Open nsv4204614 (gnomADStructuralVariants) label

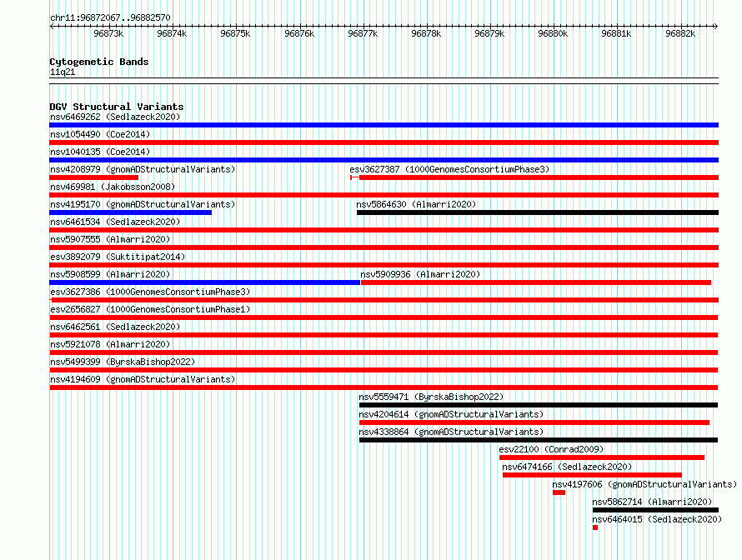click(x=451, y=414)
